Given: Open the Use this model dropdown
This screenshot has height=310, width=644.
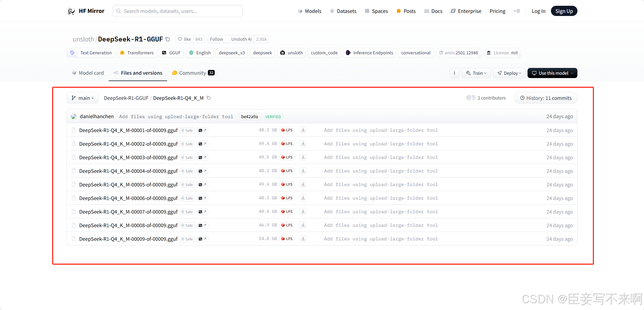Looking at the screenshot, I should [552, 73].
